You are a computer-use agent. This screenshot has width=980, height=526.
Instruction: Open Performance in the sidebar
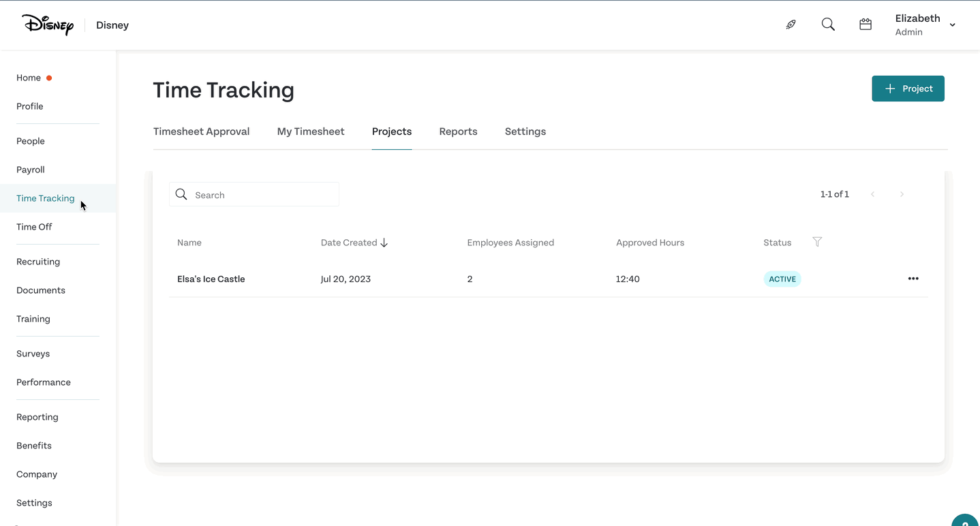44,382
